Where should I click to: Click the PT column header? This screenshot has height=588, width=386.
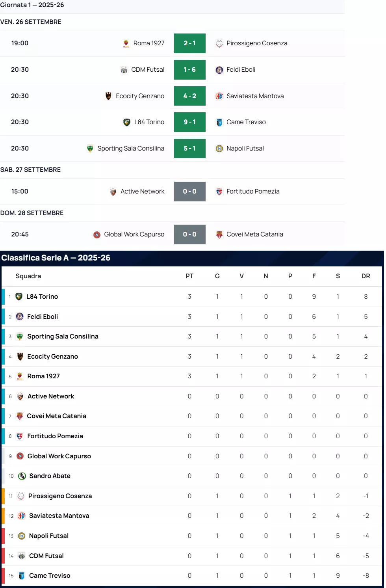pyautogui.click(x=189, y=276)
